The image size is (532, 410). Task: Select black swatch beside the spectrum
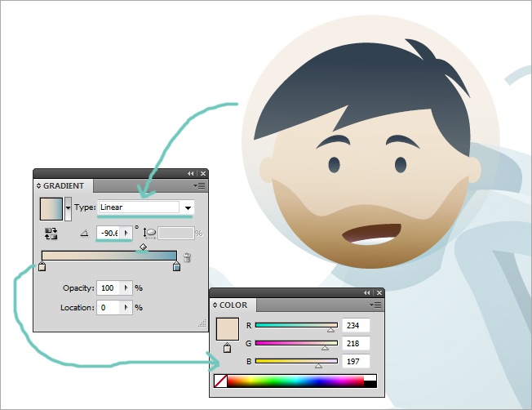(x=370, y=384)
